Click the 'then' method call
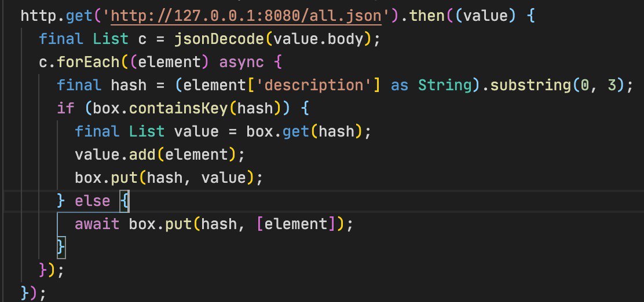The image size is (644, 302). (x=427, y=16)
